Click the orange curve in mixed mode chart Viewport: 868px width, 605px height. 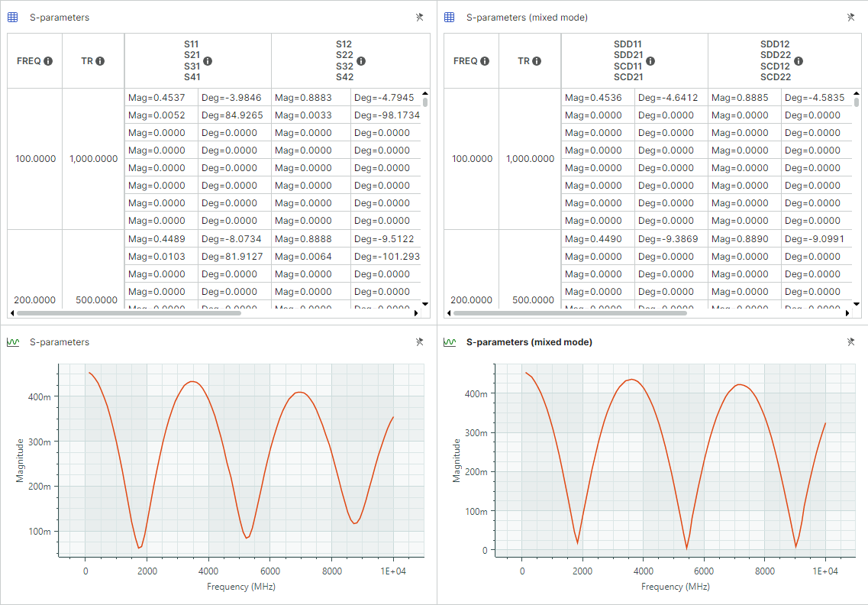click(631, 380)
